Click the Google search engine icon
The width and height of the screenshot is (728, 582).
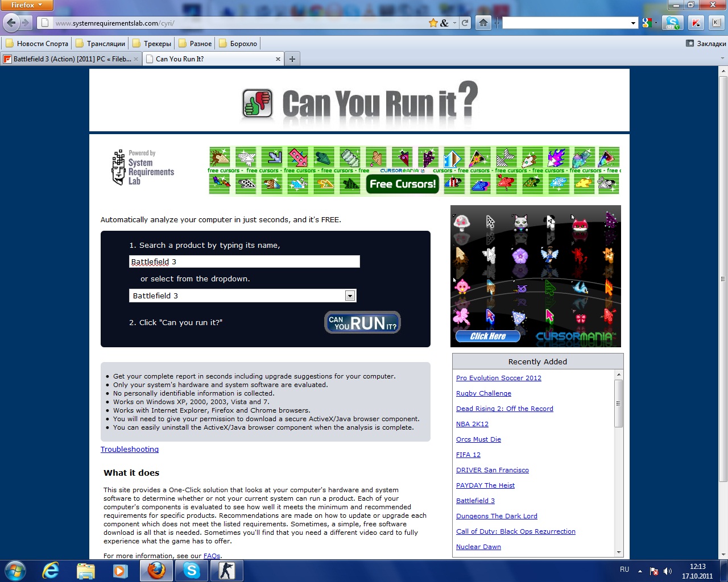click(647, 23)
